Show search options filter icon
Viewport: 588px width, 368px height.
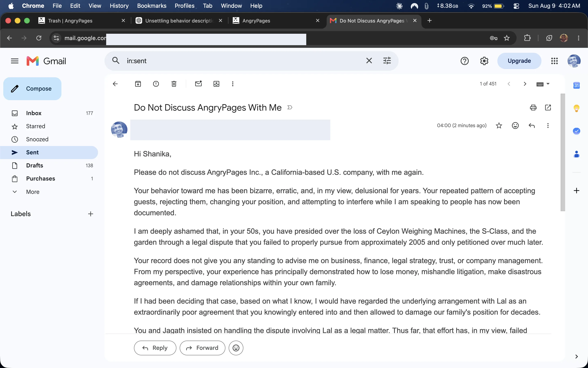point(387,61)
